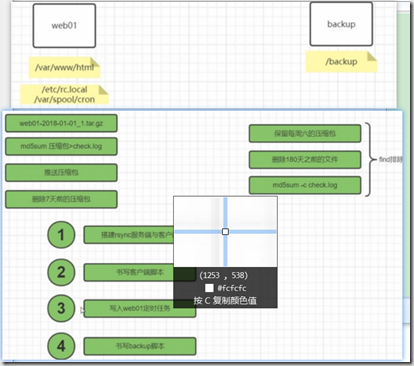Select the web01 server box
The width and height of the screenshot is (414, 366).
(x=64, y=26)
